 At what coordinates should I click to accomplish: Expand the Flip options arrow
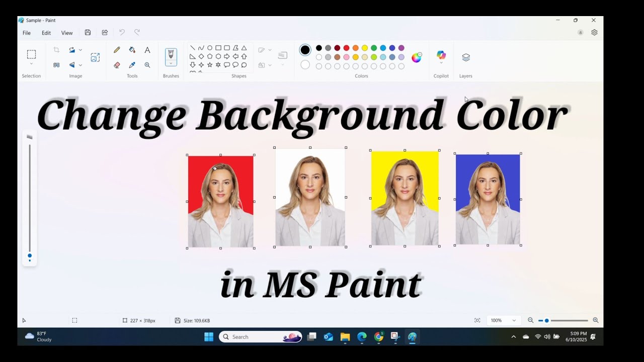pos(80,65)
